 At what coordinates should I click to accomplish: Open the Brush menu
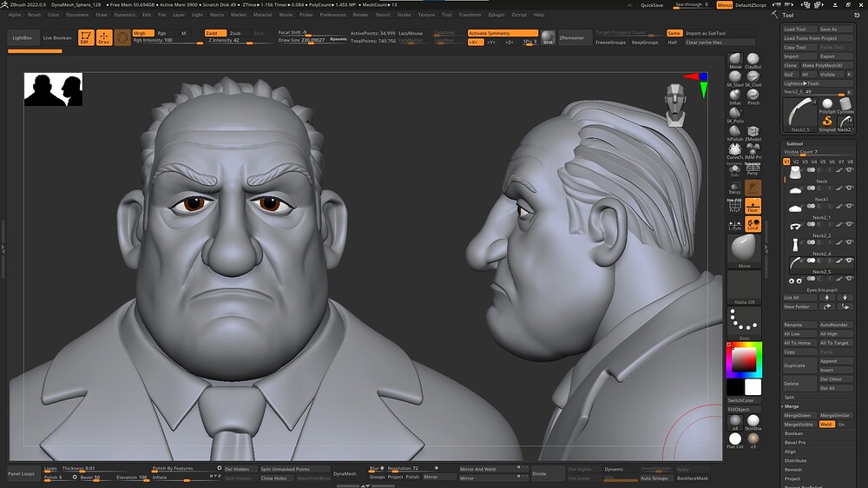[x=35, y=15]
